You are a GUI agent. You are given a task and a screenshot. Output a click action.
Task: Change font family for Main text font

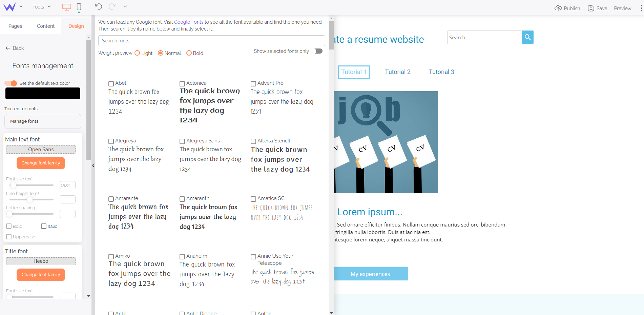coord(41,163)
